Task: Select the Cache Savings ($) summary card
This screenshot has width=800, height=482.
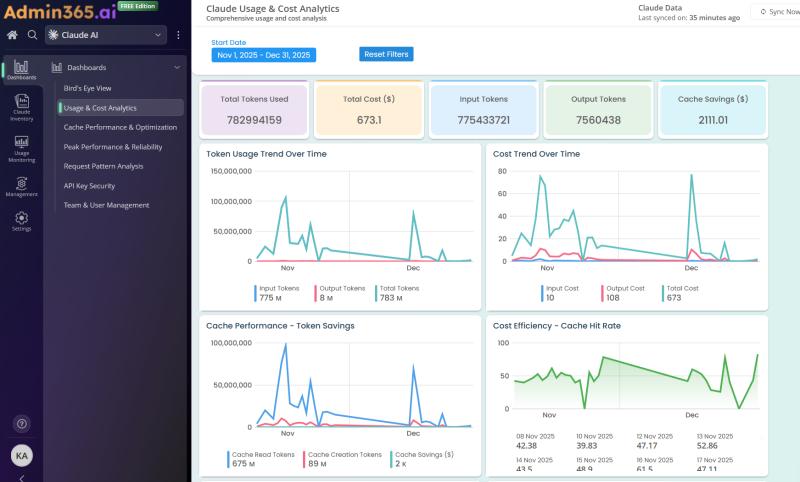Action: [713, 110]
